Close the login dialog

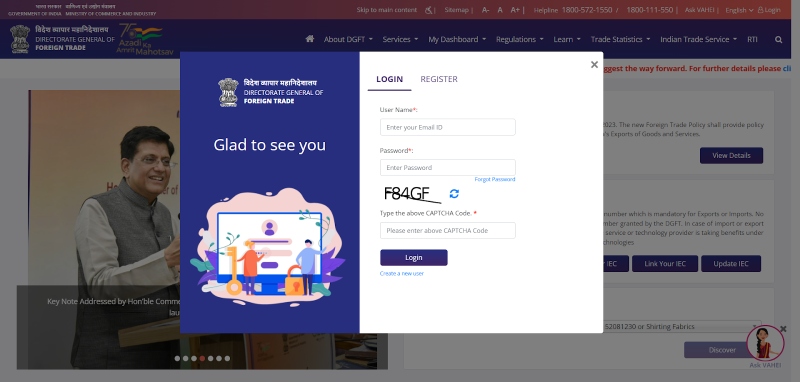594,65
